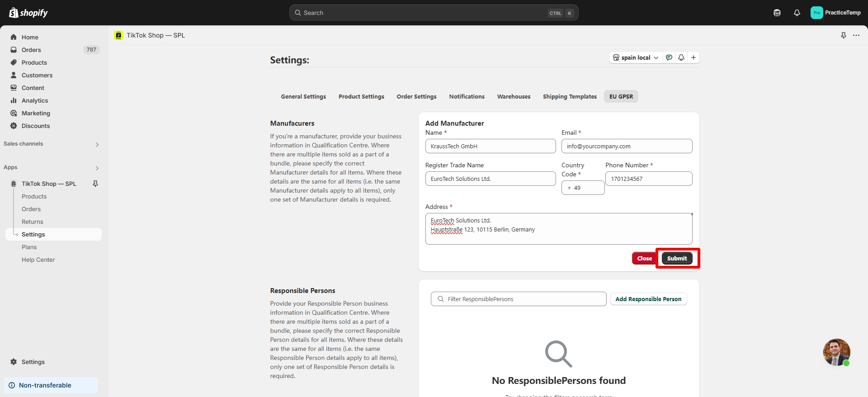This screenshot has height=397, width=868.
Task: Open the support chat avatar
Action: (836, 352)
